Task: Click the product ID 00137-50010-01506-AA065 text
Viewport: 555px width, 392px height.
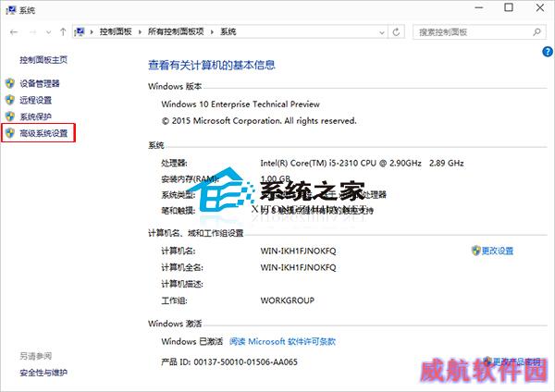Action: [x=246, y=361]
